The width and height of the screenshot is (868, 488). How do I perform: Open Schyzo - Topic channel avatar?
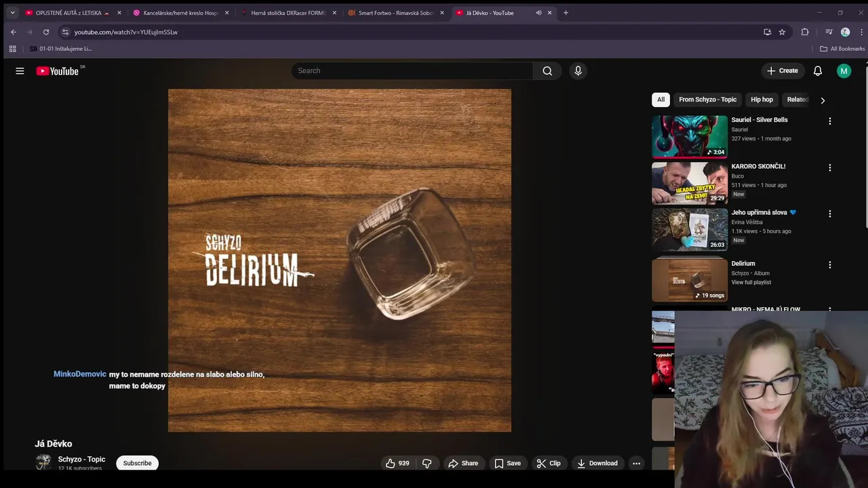(x=43, y=463)
